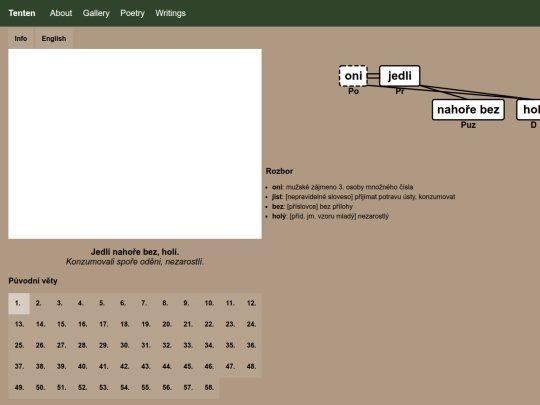The width and height of the screenshot is (540, 405).
Task: Select sentence number 6.
Action: point(124,303)
